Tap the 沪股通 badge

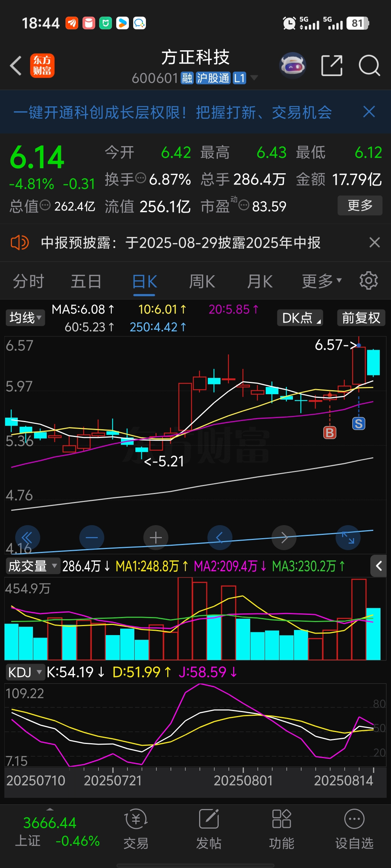pos(213,78)
